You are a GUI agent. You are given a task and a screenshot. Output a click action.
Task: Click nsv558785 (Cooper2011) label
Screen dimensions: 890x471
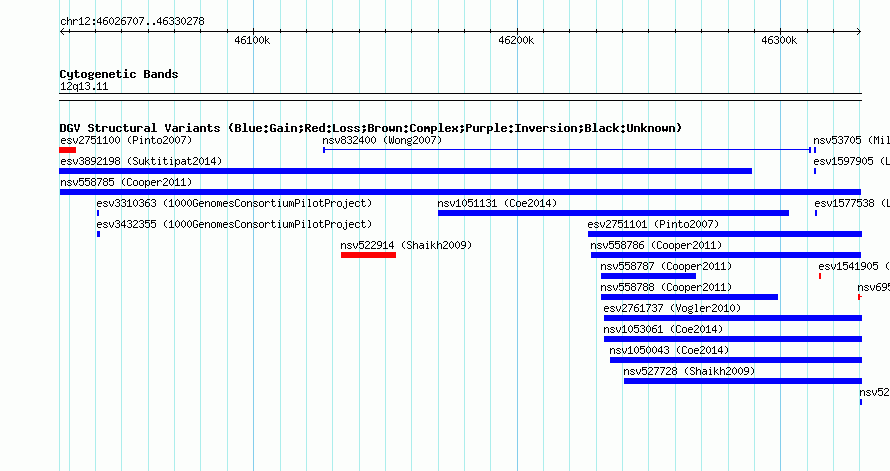click(126, 182)
